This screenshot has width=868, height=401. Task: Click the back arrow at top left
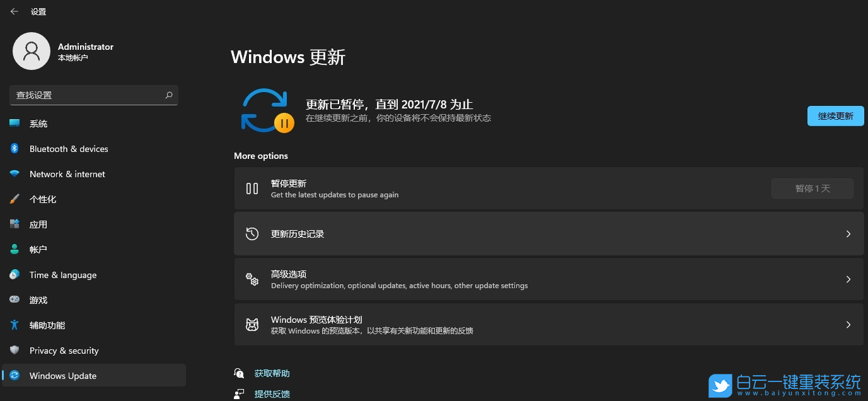(14, 11)
